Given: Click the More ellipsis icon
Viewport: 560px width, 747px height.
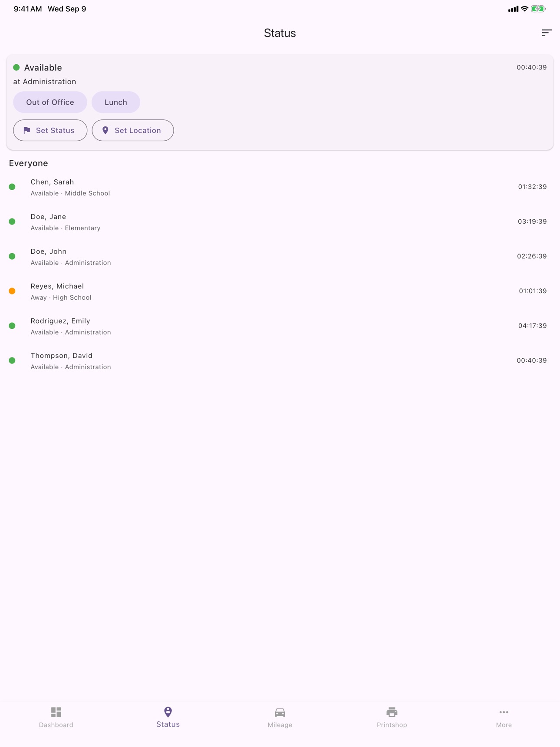Looking at the screenshot, I should tap(504, 712).
